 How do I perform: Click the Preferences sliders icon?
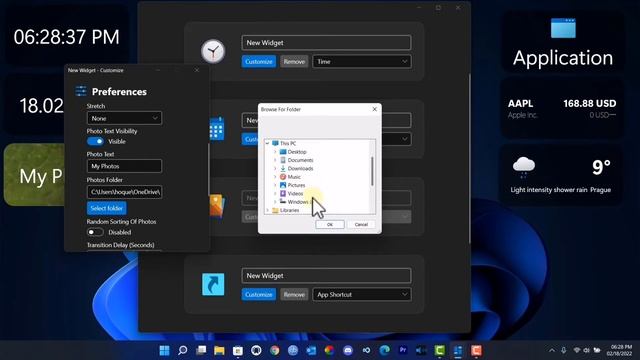[81, 91]
